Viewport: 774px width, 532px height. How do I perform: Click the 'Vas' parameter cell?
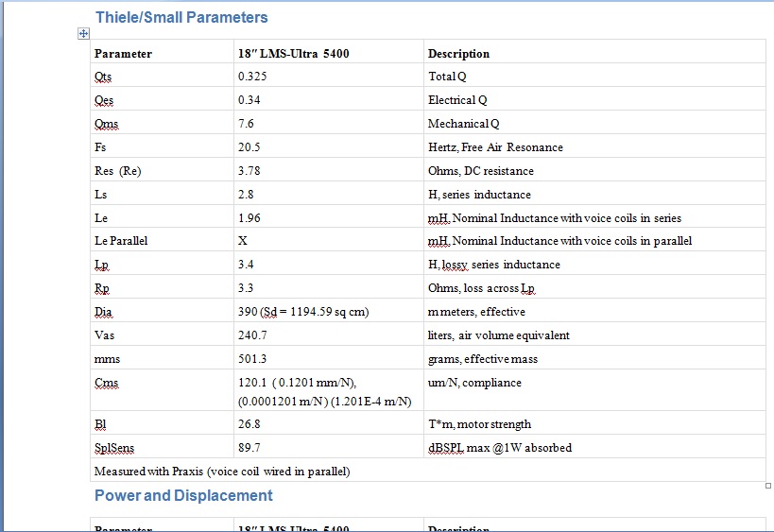pyautogui.click(x=162, y=335)
